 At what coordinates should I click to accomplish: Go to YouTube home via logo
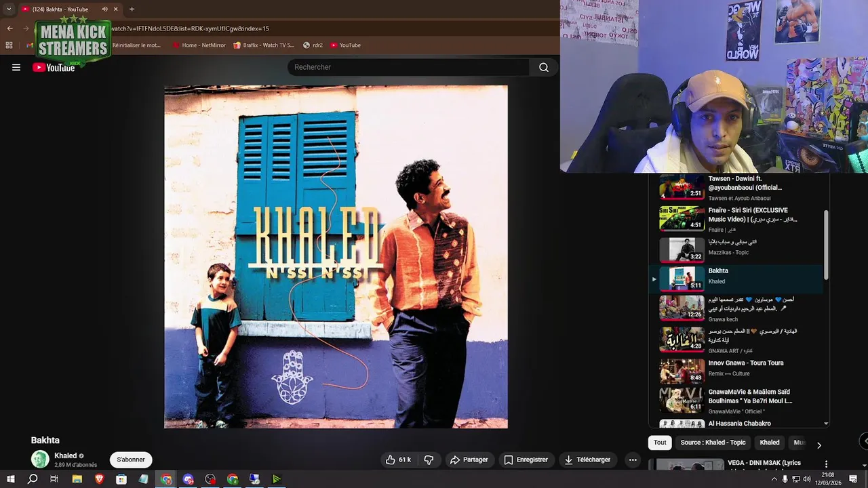54,67
